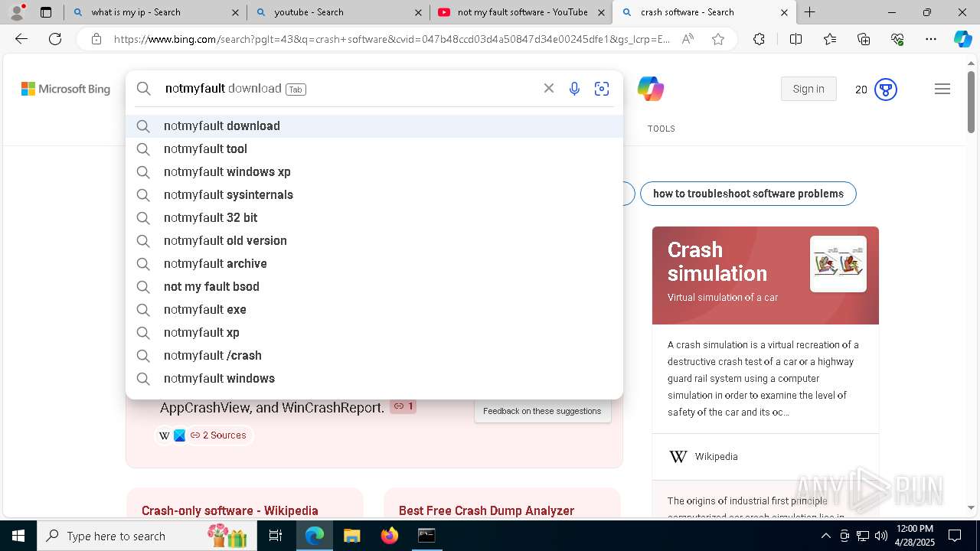This screenshot has width=980, height=551.
Task: Clear the search box with the X icon
Action: coord(549,89)
